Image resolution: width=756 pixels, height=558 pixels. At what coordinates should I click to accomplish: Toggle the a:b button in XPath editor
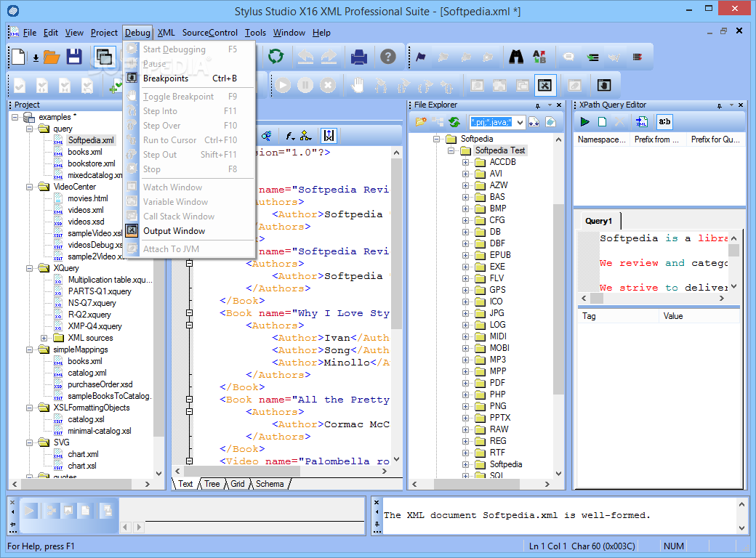[x=664, y=121]
